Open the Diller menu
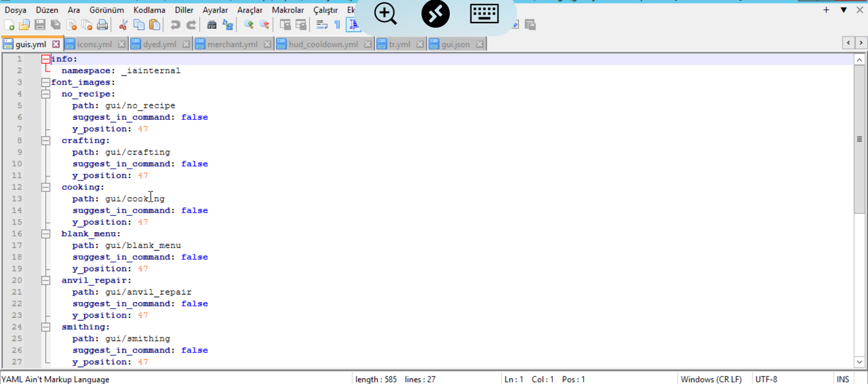The width and height of the screenshot is (868, 384). (x=184, y=10)
